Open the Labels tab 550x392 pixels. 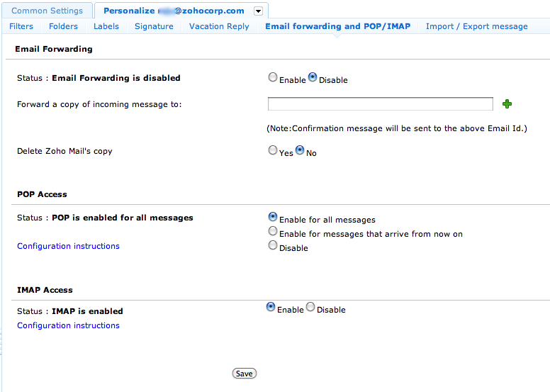coord(106,26)
